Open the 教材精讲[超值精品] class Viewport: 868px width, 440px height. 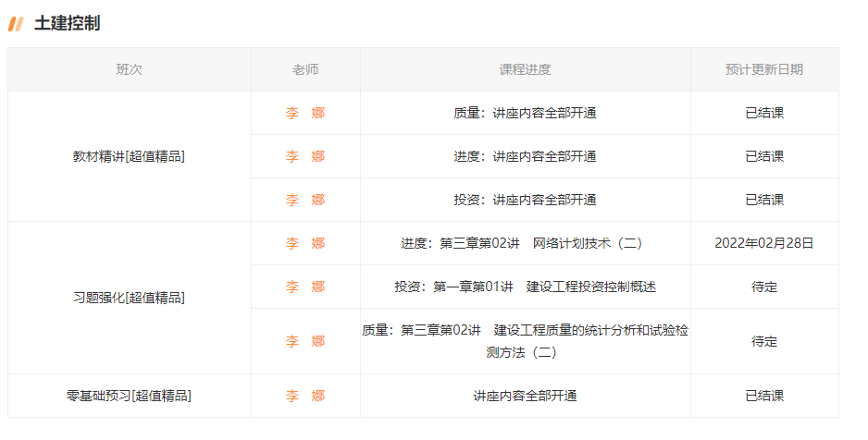pyautogui.click(x=129, y=156)
